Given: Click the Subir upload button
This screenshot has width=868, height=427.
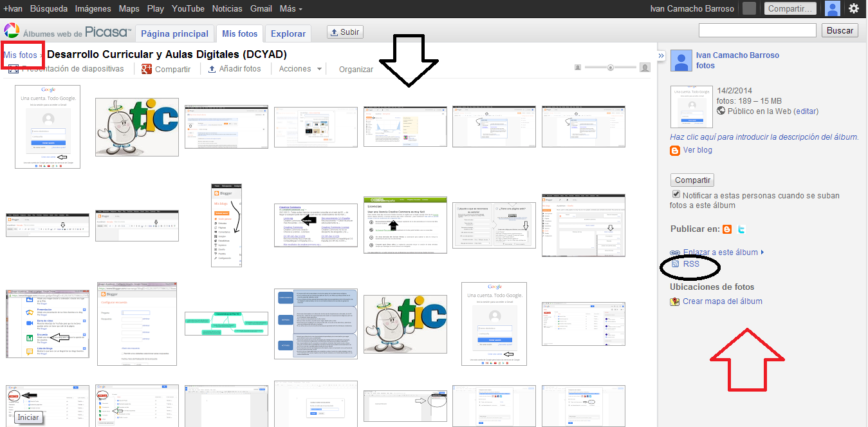Looking at the screenshot, I should (x=346, y=32).
